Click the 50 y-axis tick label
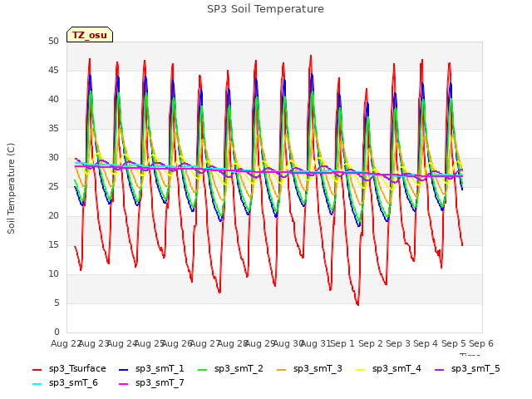Image resolution: width=532 pixels, height=399 pixels. [53, 41]
